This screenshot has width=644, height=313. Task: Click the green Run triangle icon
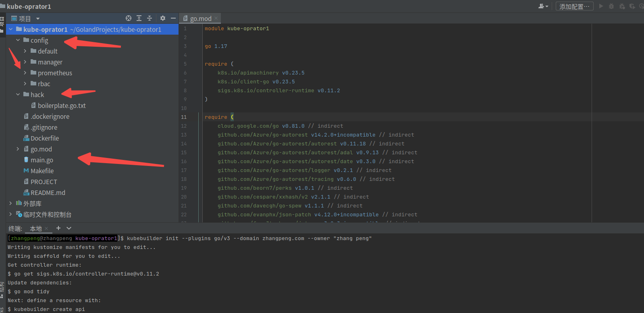601,6
